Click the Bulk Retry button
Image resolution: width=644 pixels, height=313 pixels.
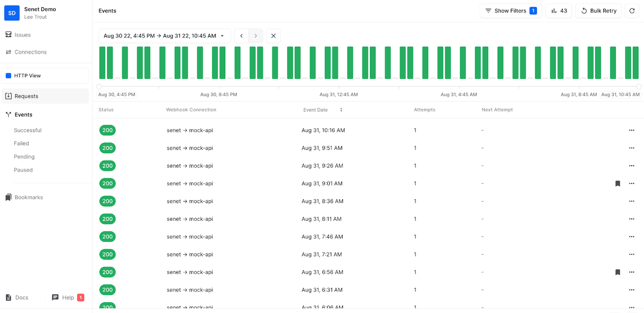598,11
